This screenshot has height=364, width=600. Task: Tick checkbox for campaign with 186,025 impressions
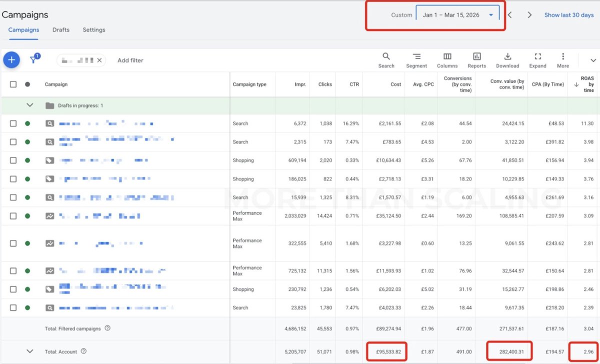(13, 179)
